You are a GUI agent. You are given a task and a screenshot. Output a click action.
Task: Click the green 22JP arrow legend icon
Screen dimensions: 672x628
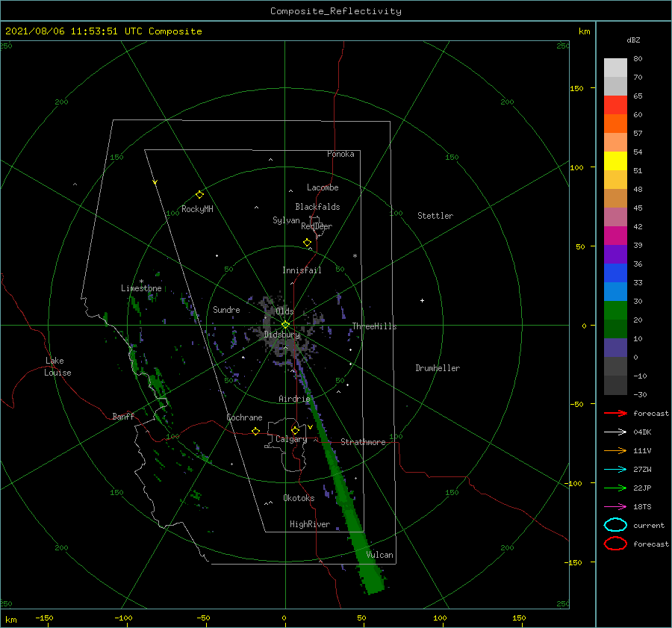(615, 488)
